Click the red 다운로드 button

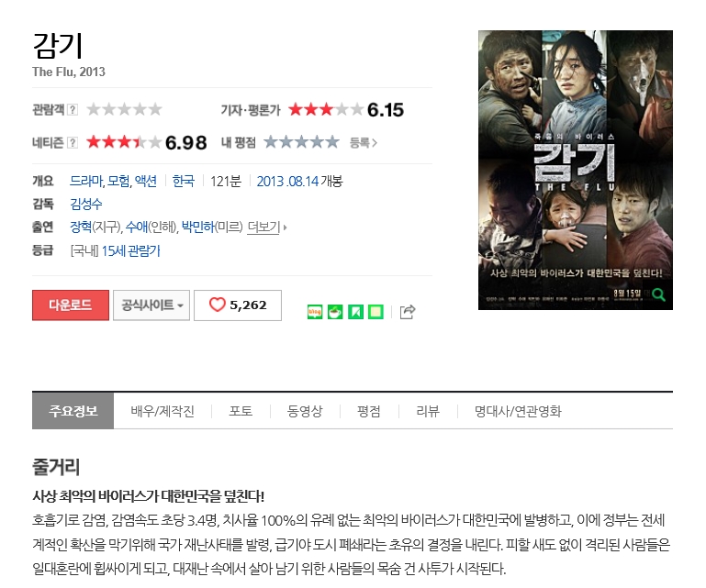point(71,305)
